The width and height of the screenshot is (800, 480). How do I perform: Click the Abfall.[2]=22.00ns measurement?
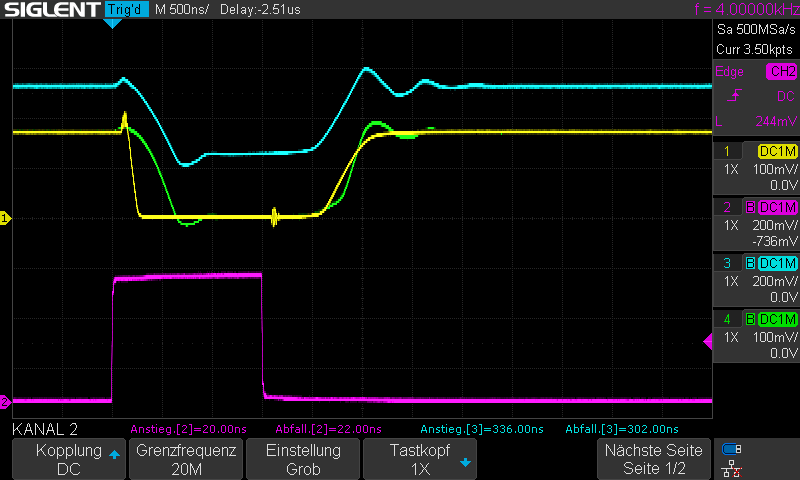(x=329, y=429)
